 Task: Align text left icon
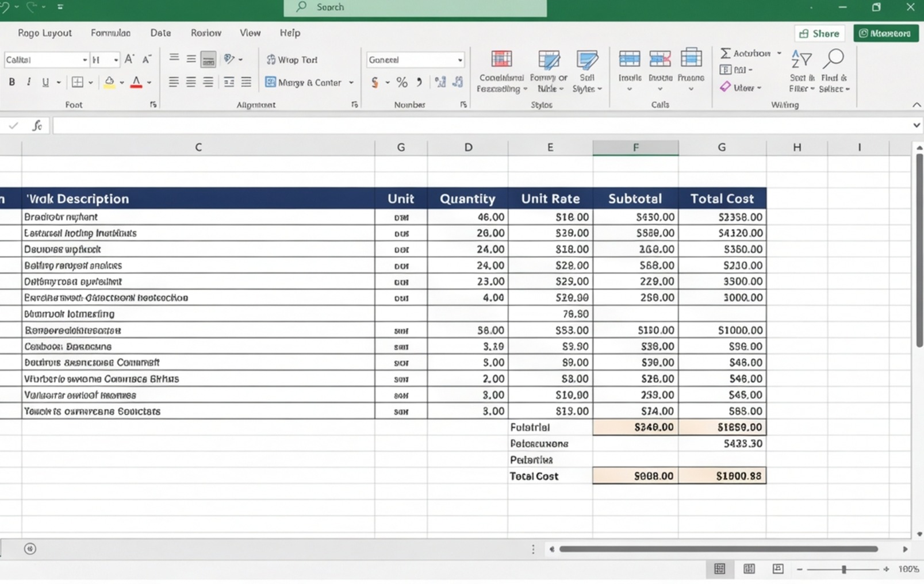tap(174, 82)
